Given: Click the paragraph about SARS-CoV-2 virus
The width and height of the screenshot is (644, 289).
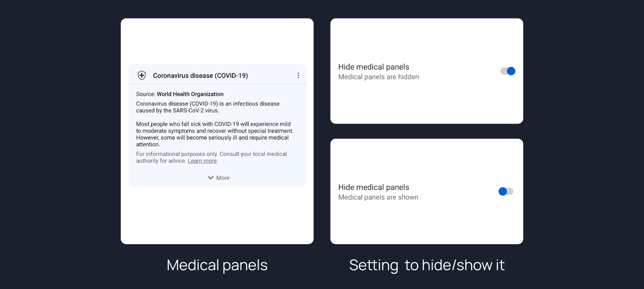Looking at the screenshot, I should [x=208, y=107].
